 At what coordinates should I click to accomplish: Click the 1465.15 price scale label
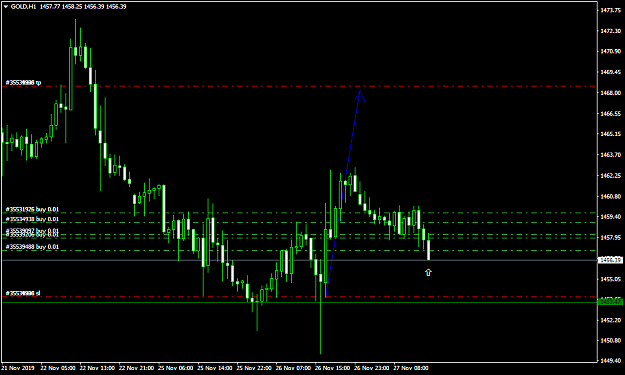pos(611,134)
